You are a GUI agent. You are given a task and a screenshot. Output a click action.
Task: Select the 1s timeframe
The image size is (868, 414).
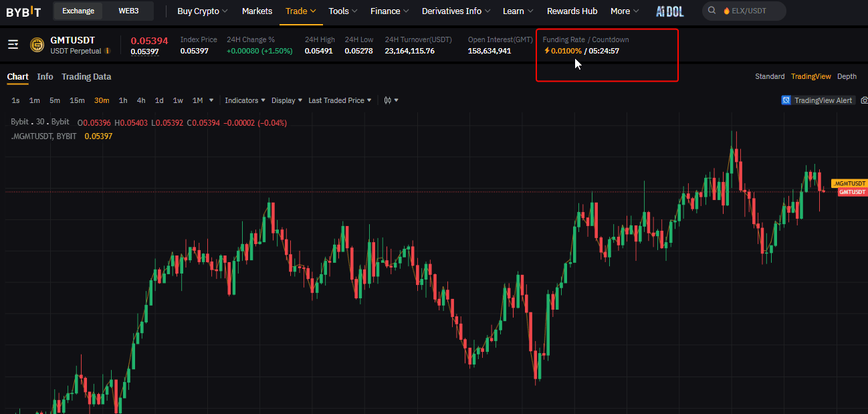pyautogui.click(x=15, y=100)
